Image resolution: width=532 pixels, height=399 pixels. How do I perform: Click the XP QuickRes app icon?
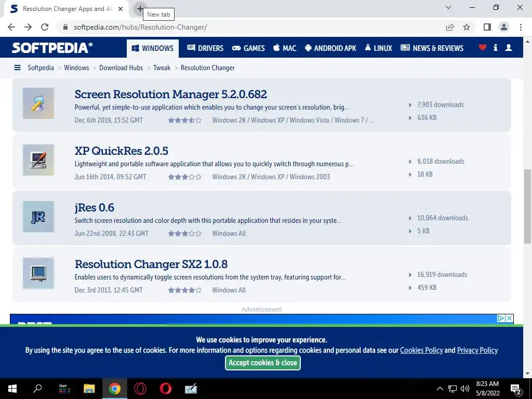(x=38, y=160)
